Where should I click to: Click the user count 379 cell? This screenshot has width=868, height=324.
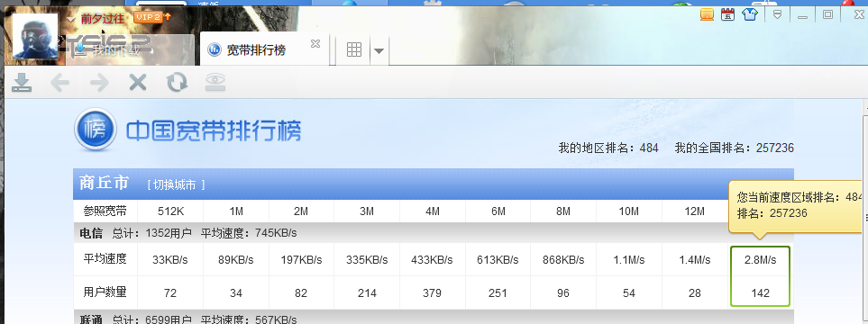tap(433, 293)
